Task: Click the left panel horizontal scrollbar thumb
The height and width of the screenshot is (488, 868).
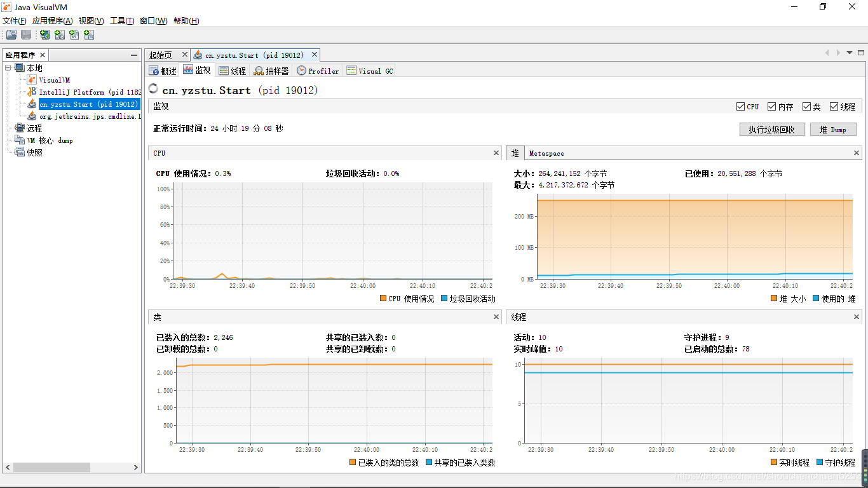Action: (51, 467)
